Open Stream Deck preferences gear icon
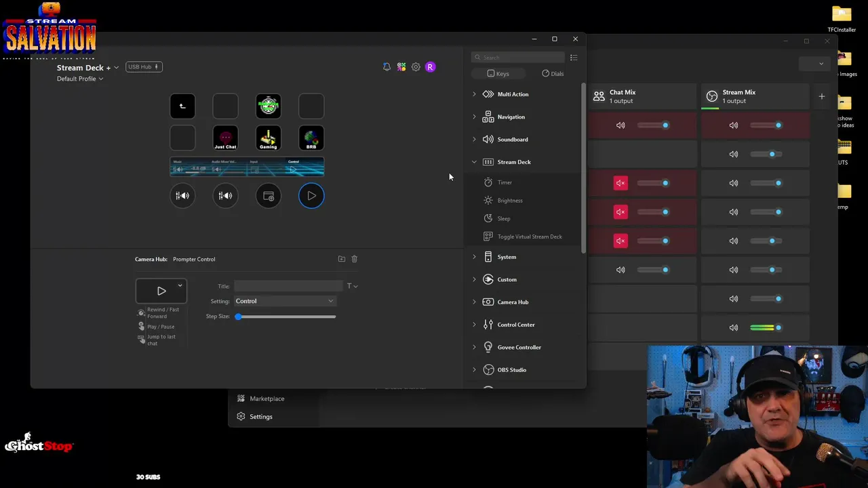The width and height of the screenshot is (868, 488). (x=416, y=67)
